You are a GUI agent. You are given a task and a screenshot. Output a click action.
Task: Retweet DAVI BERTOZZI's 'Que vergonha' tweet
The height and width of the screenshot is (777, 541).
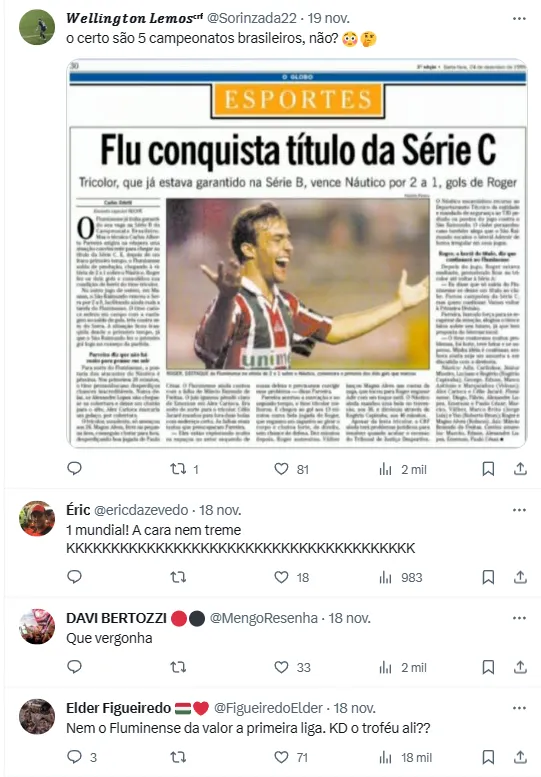point(178,667)
